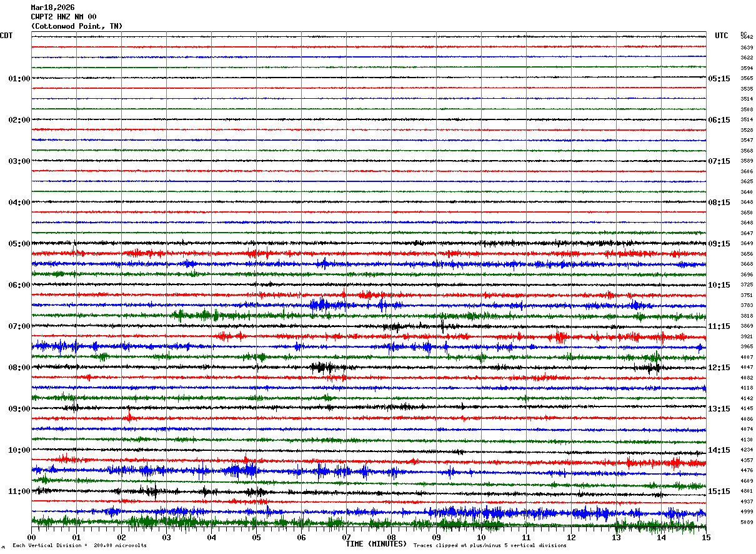
Task: Click the '10:15' UTC time label
Action: (719, 285)
